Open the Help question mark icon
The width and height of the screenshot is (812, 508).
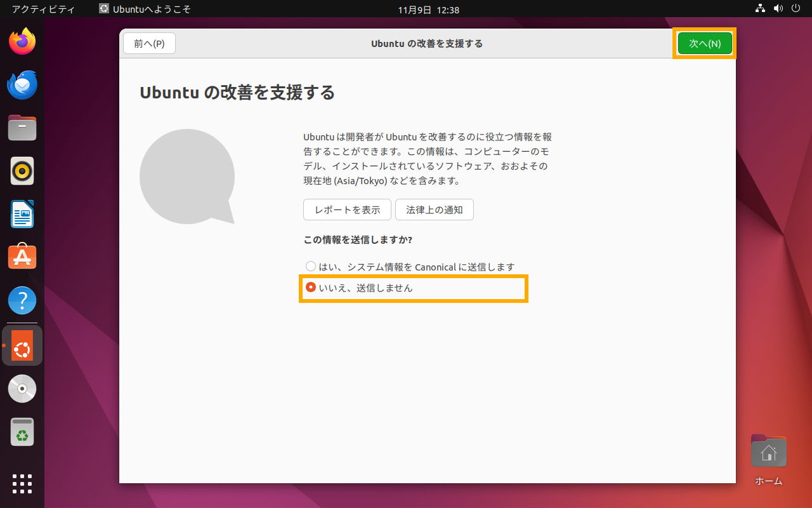coord(22,300)
